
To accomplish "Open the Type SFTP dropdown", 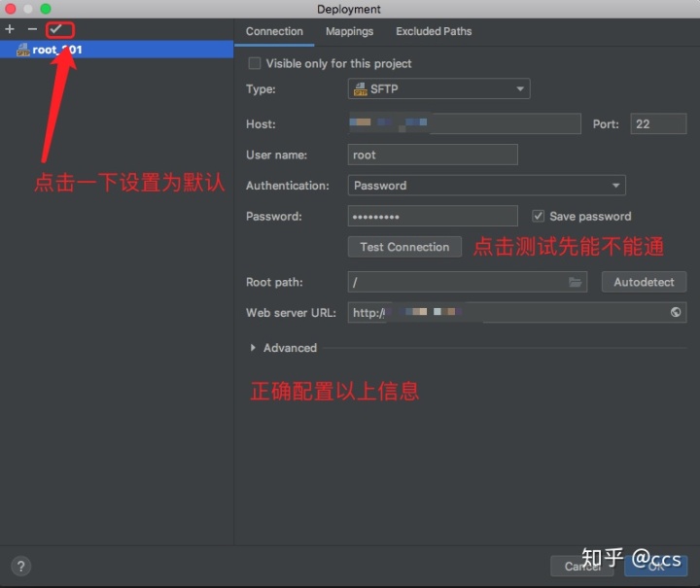I will coord(438,88).
